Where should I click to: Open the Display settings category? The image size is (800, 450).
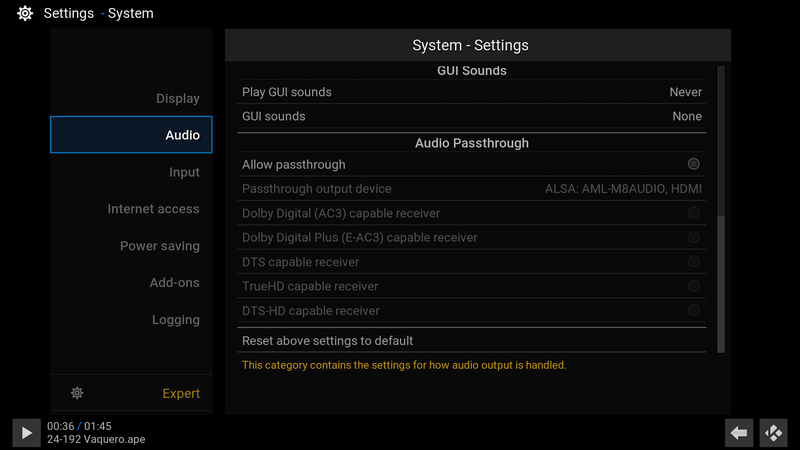(x=177, y=98)
